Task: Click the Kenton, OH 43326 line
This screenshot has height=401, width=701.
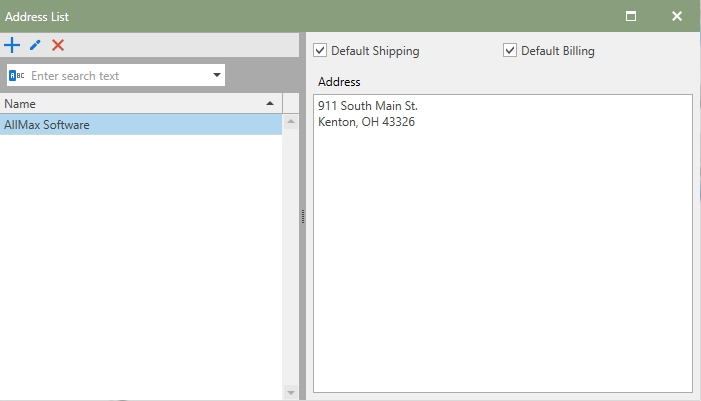Action: [x=366, y=122]
